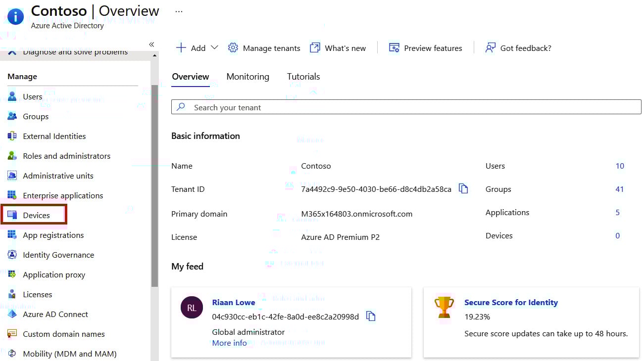
Task: Click the Identity Governance icon
Action: [12, 255]
